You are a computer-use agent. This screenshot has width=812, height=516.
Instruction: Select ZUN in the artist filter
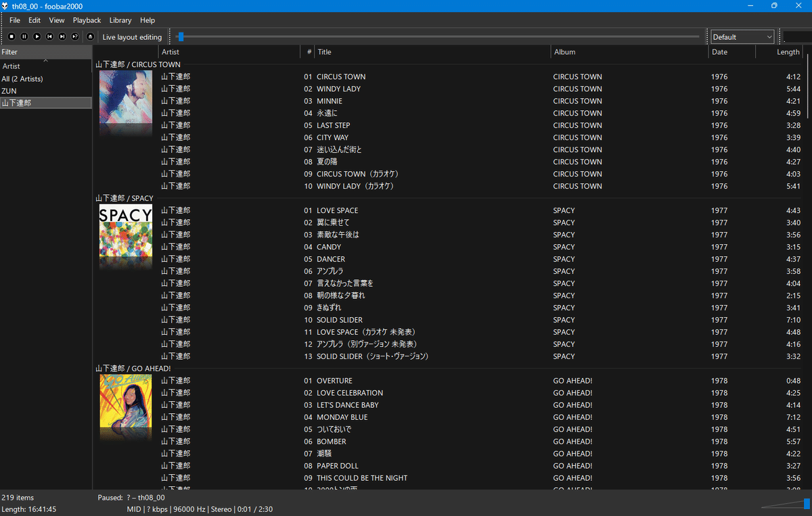click(x=46, y=91)
